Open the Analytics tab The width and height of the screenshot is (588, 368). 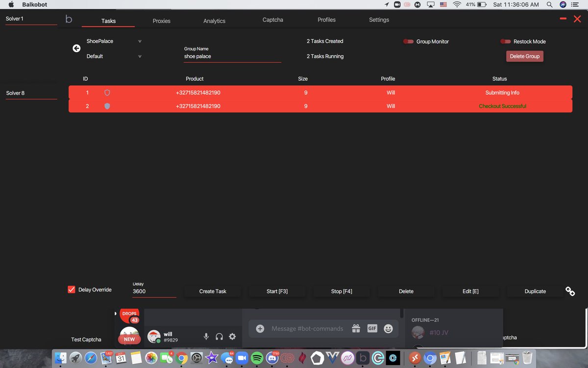(x=214, y=21)
